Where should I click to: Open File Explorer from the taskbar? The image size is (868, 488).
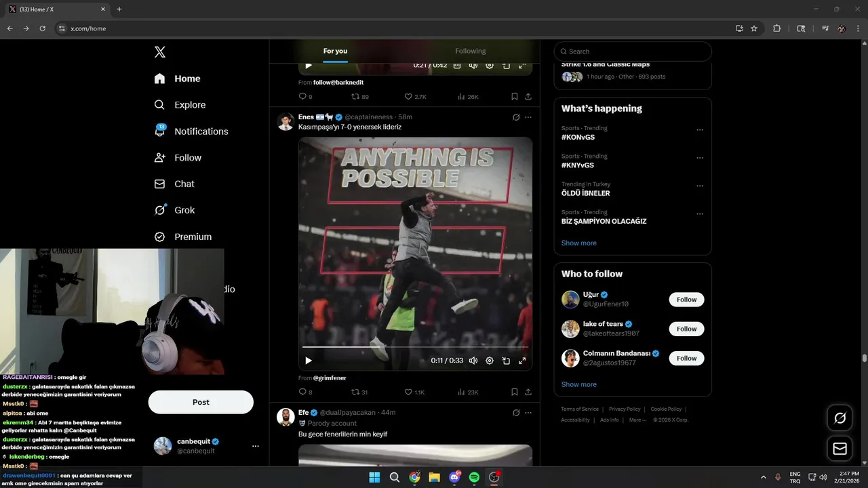pyautogui.click(x=434, y=477)
